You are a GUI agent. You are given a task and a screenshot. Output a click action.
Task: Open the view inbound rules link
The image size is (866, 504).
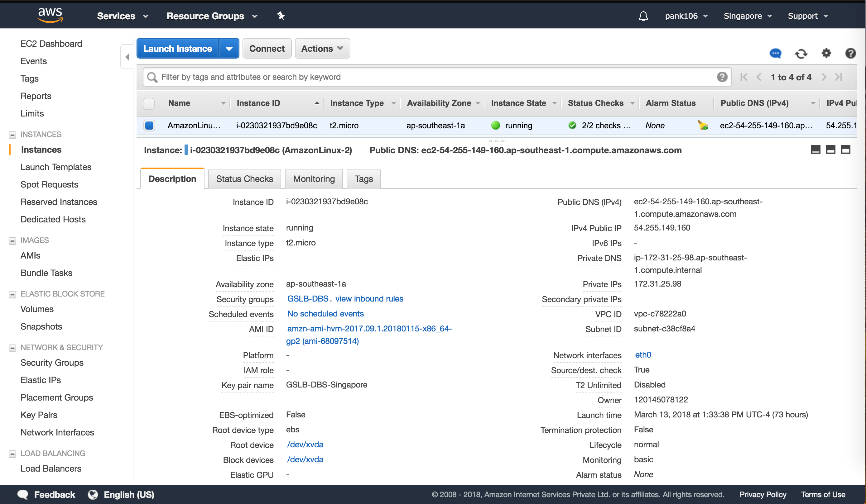tap(369, 299)
